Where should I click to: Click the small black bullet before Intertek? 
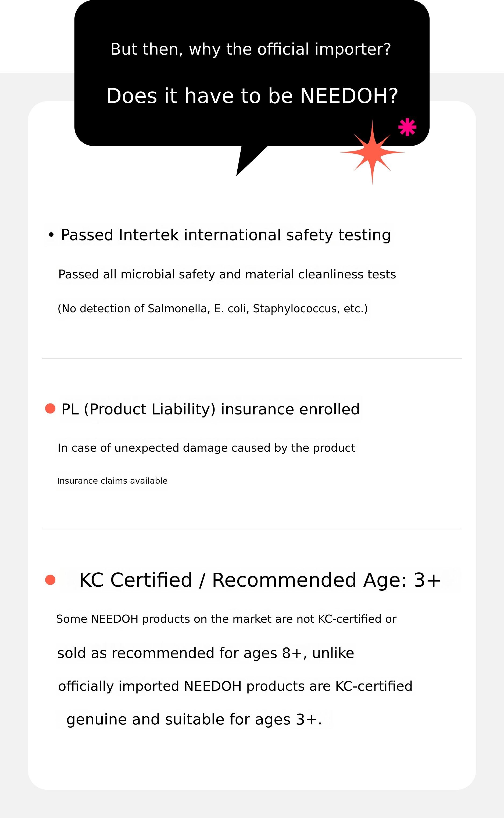pyautogui.click(x=51, y=235)
